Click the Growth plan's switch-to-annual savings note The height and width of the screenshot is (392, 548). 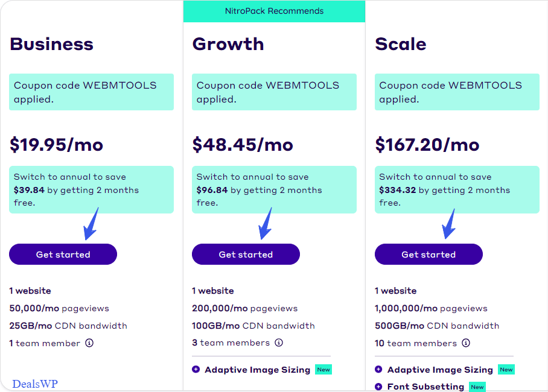click(x=274, y=189)
